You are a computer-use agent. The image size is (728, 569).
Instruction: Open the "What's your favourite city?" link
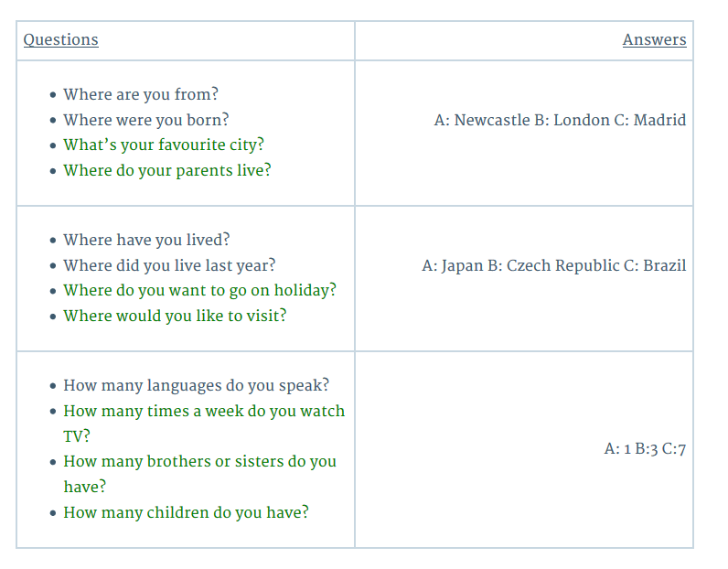(163, 145)
